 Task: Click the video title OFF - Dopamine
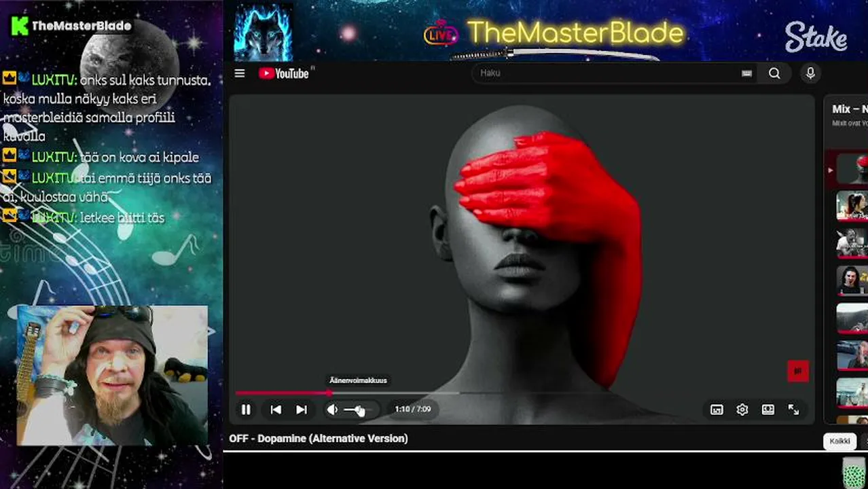tap(319, 439)
